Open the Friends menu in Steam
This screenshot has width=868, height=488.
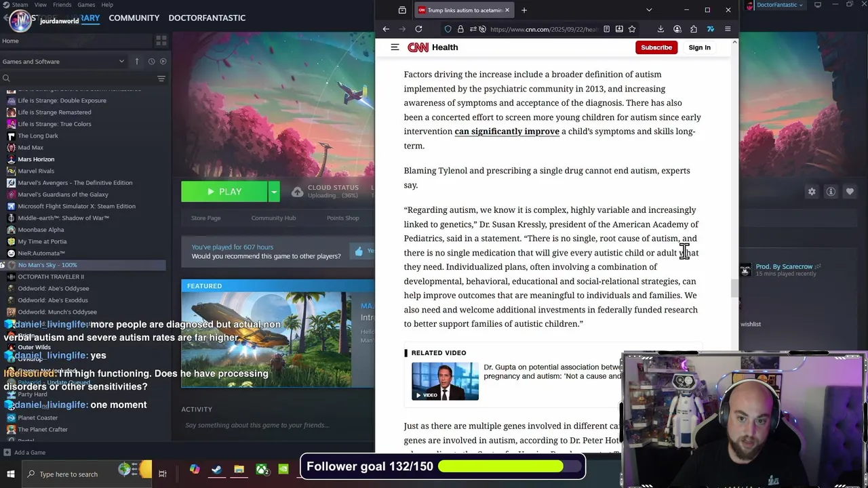coord(62,5)
